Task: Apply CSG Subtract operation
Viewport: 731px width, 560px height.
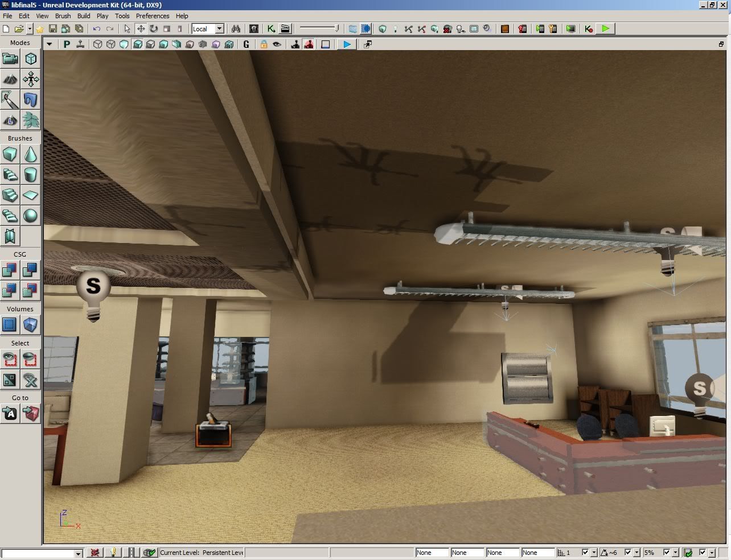Action: click(x=30, y=270)
